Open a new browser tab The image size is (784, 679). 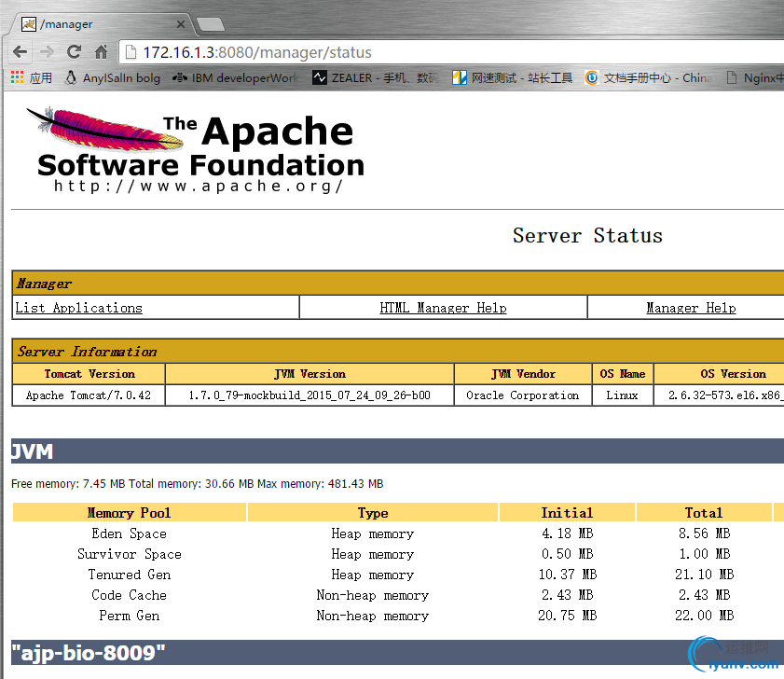click(211, 24)
